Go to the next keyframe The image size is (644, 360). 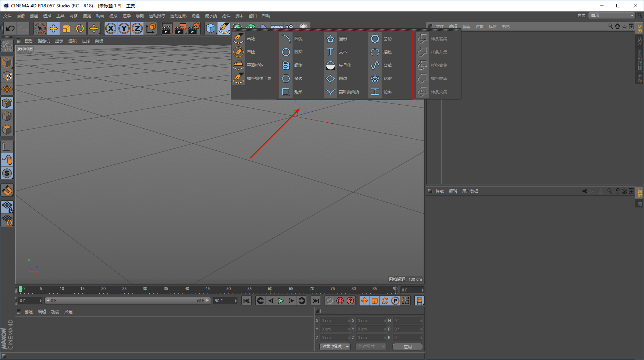pyautogui.click(x=301, y=301)
